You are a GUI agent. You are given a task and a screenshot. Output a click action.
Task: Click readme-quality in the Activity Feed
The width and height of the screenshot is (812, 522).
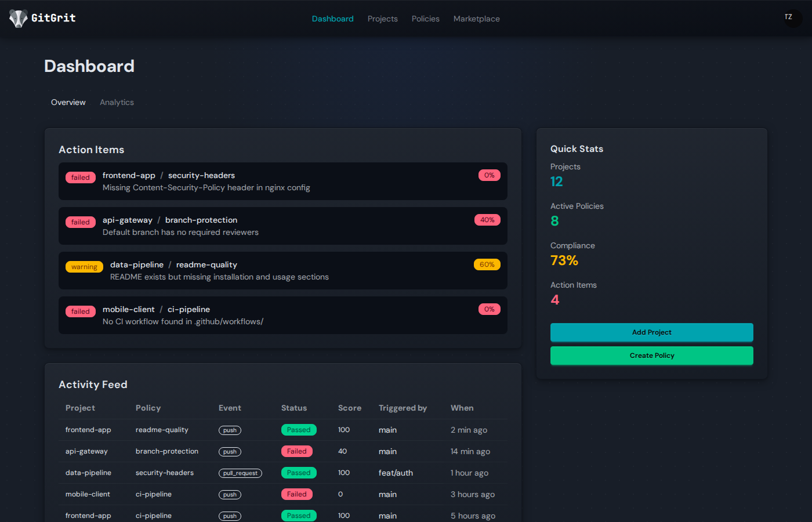(162, 430)
